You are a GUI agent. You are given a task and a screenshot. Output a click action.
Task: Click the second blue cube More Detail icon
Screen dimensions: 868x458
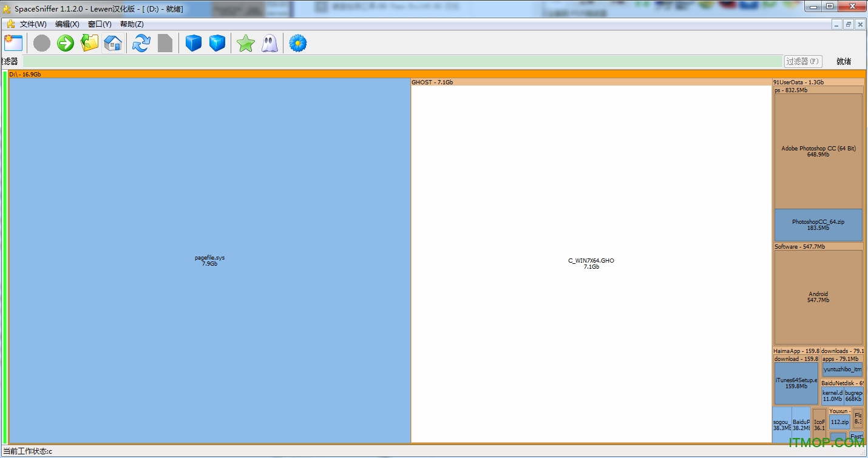coord(217,43)
